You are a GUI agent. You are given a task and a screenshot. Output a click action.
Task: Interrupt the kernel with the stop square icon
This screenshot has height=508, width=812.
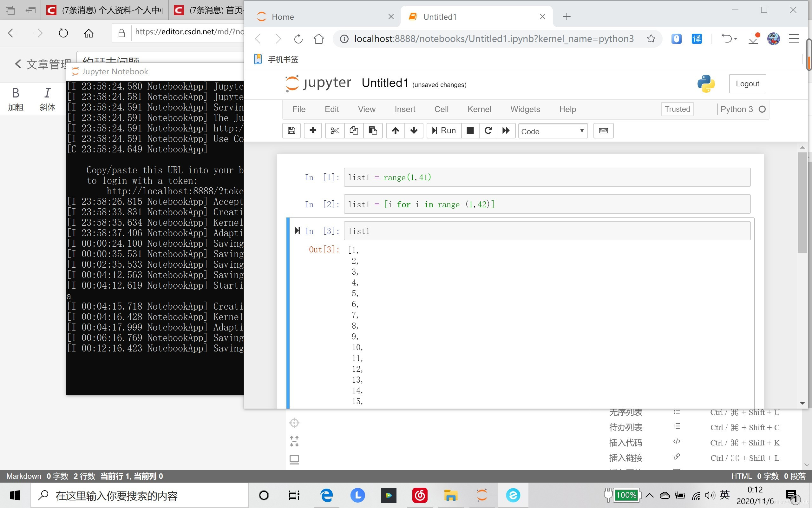[470, 131]
